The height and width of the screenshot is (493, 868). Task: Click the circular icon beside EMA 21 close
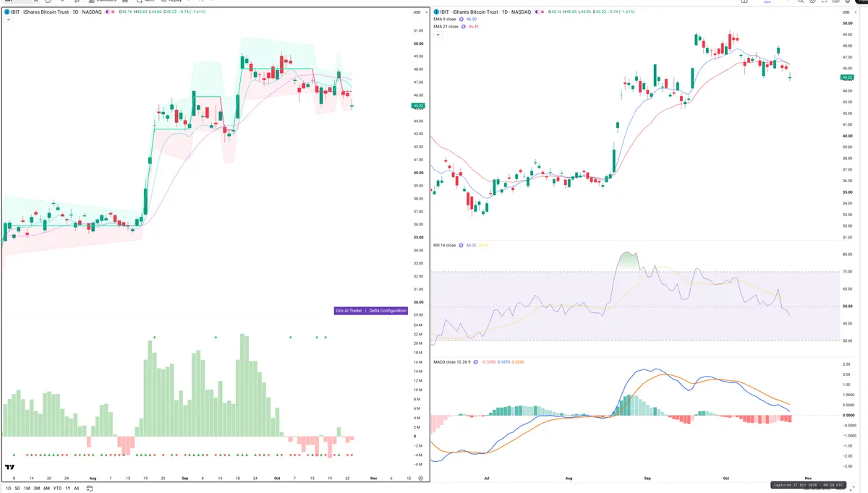(x=464, y=26)
